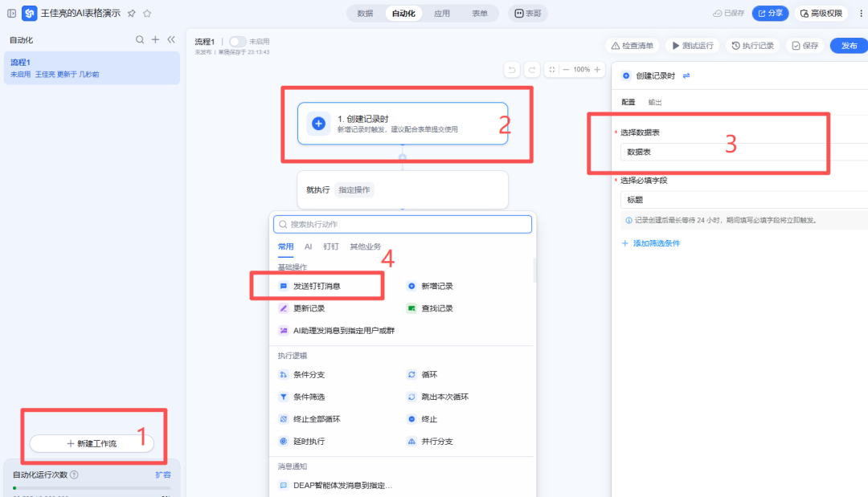
Task: Click the 保存 save button
Action: 805,46
